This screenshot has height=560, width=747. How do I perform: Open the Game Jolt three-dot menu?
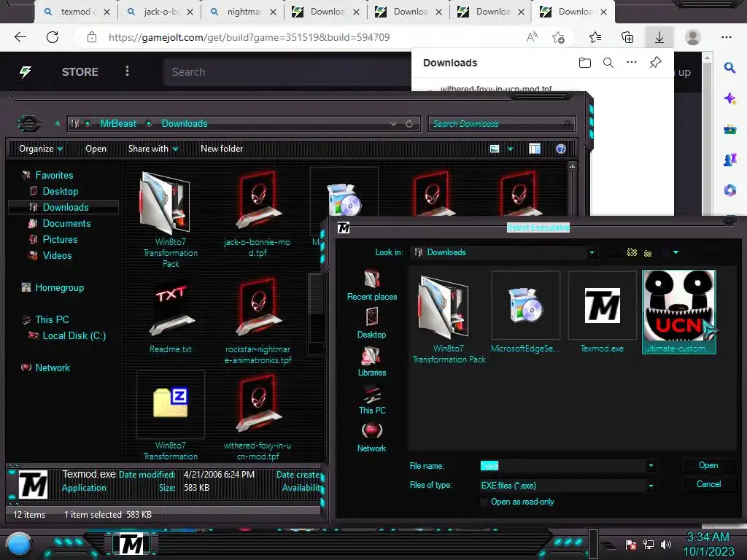pos(127,71)
